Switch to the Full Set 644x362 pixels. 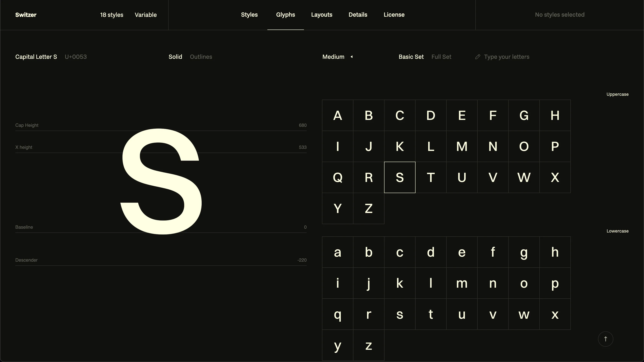tap(441, 57)
